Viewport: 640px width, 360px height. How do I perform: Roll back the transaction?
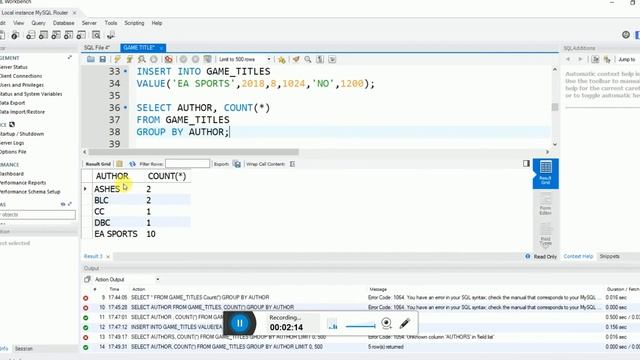(x=196, y=60)
